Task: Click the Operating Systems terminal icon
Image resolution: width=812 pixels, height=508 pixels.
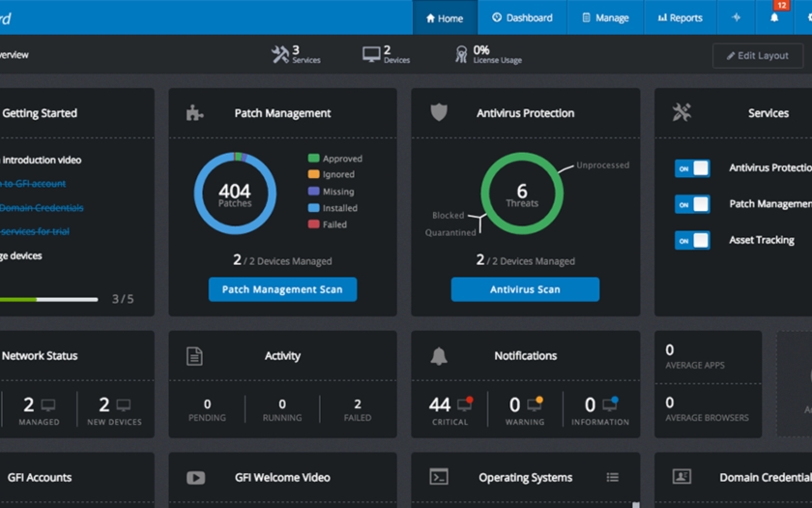Action: coord(439,477)
